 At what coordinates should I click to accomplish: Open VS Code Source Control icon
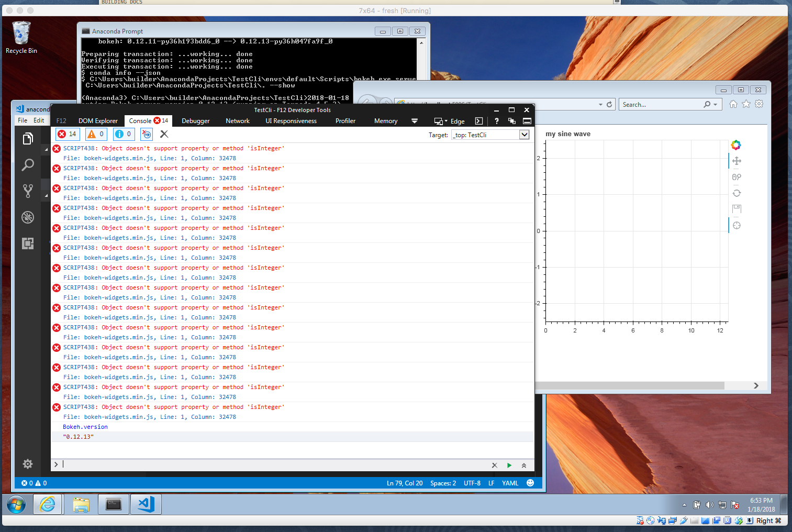click(28, 191)
